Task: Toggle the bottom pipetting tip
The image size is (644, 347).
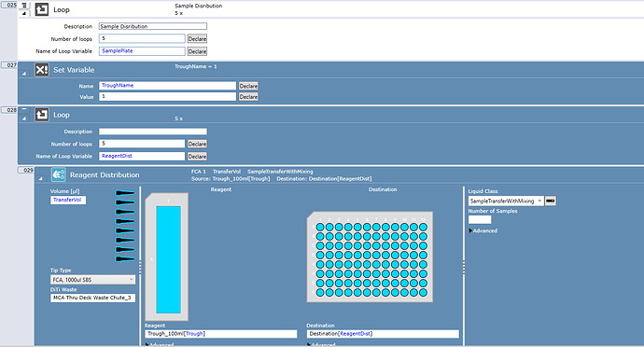Action: tap(125, 259)
